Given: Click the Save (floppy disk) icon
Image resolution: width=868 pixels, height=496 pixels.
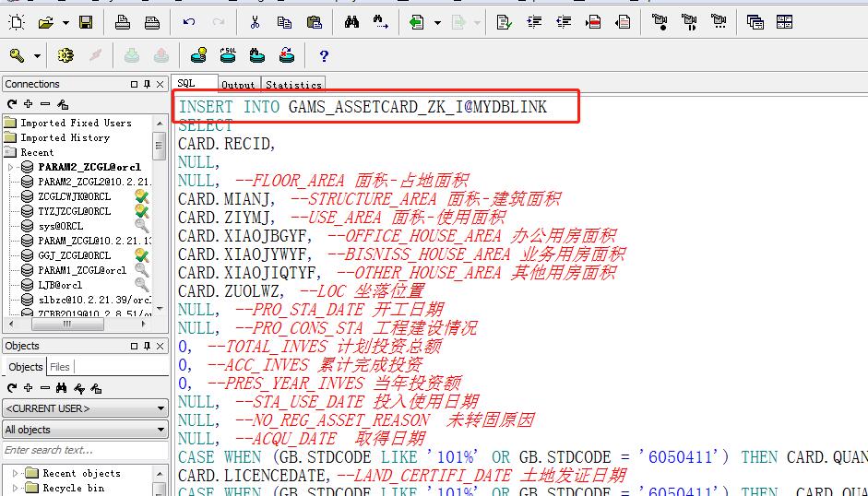Looking at the screenshot, I should click(86, 22).
